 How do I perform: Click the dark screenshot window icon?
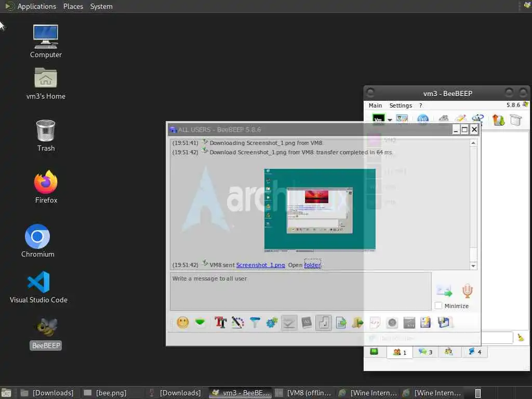pyautogui.click(x=409, y=323)
